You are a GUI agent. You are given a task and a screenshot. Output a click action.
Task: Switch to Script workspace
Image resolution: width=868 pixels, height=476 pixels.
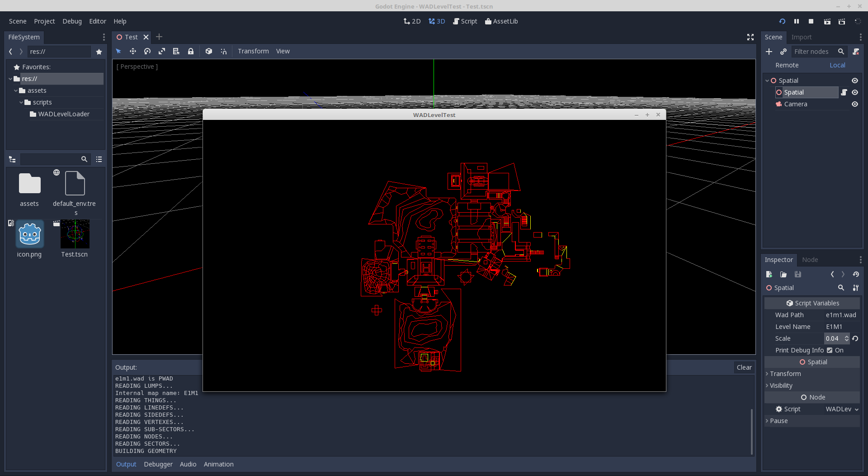click(x=465, y=21)
